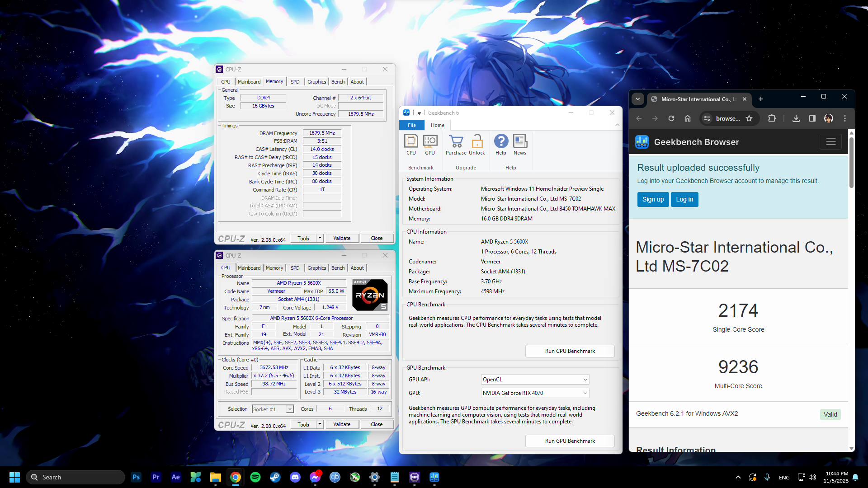Viewport: 868px width, 488px height.
Task: Open Chrome profile avatar
Action: pyautogui.click(x=829, y=118)
